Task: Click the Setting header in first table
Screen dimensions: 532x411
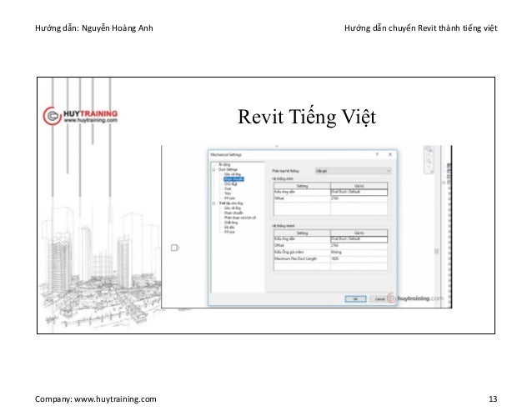Action: 302,186
